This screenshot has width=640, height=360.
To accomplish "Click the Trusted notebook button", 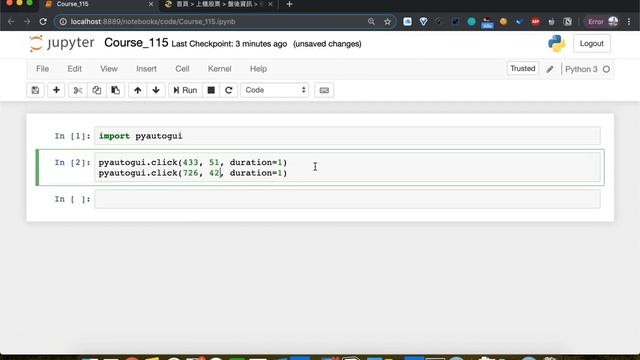I will (x=522, y=69).
